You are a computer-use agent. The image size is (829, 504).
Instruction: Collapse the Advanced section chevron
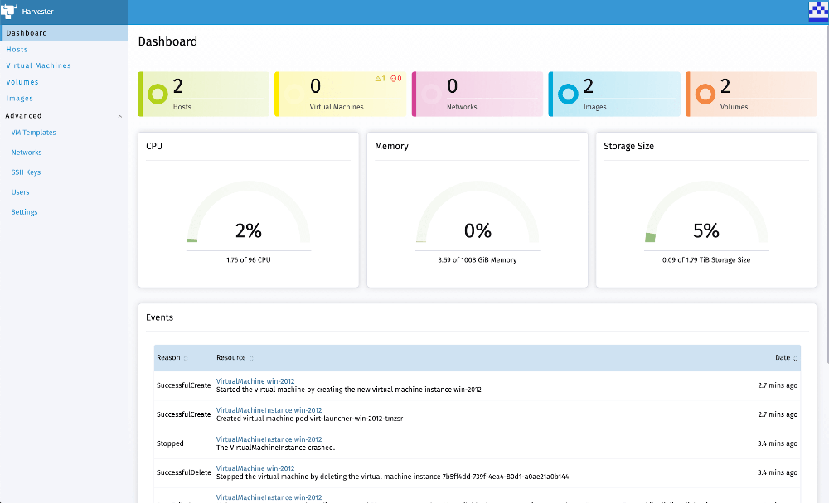(119, 116)
